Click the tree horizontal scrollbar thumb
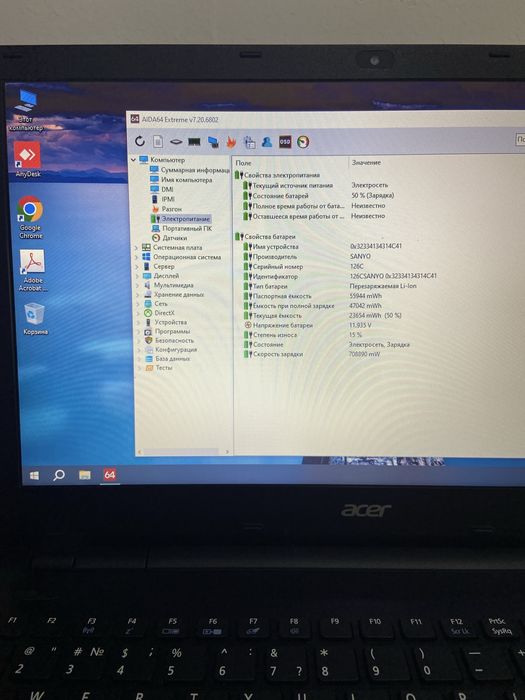The image size is (525, 700). coord(181,452)
